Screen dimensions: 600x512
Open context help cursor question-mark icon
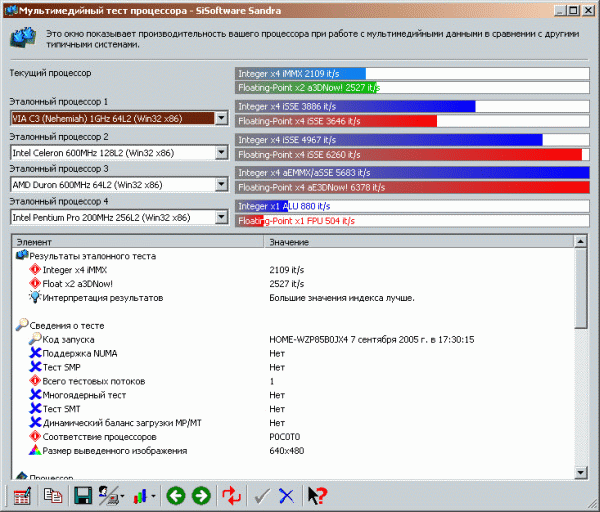click(x=317, y=496)
